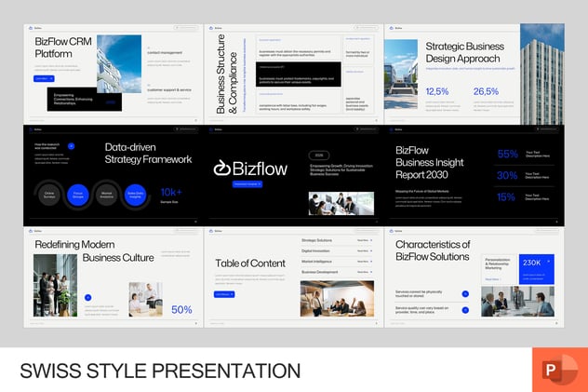Click the blue plus circle near 'How the research'

pyautogui.click(x=72, y=146)
